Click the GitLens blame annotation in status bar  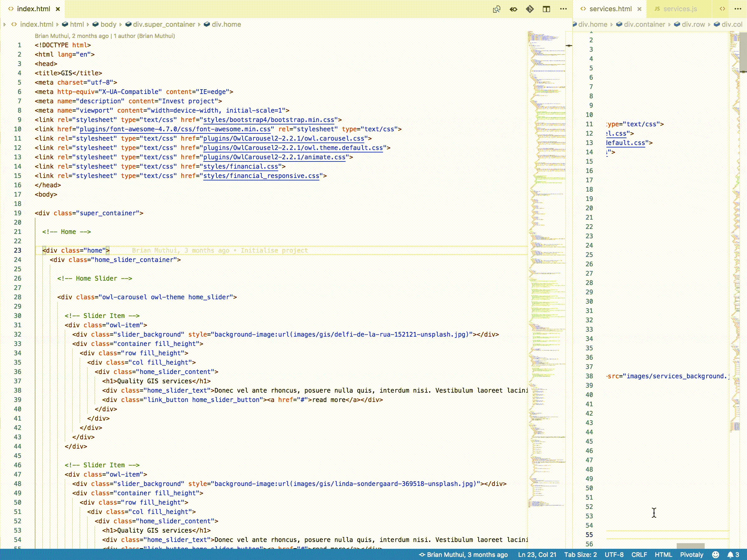(463, 555)
